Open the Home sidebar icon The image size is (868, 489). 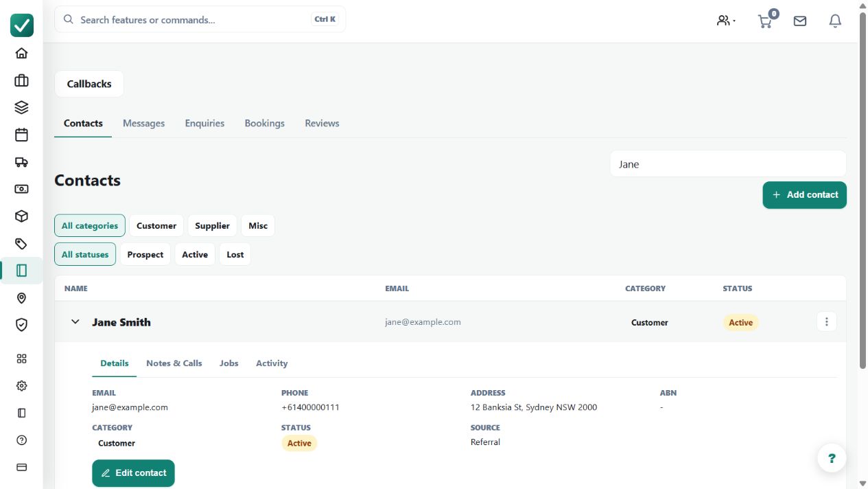click(x=21, y=53)
